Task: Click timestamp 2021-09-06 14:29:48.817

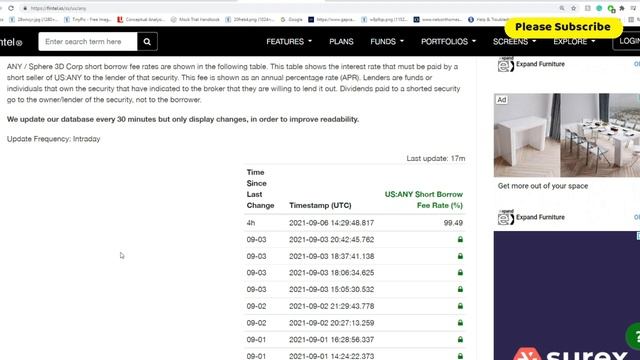Action: coord(331,223)
